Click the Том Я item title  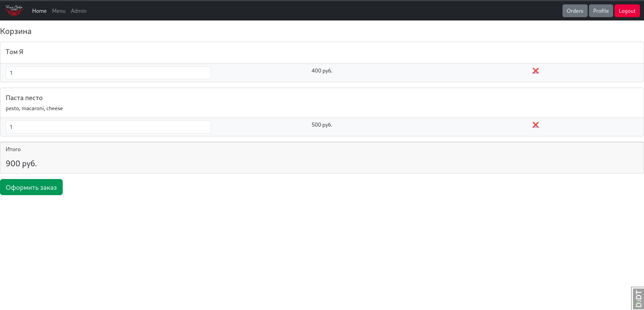(x=14, y=52)
